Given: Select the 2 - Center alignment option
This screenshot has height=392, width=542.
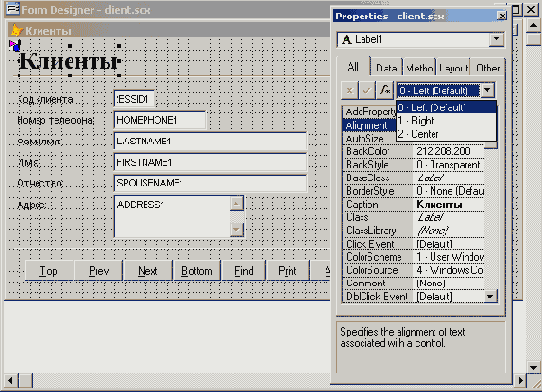Looking at the screenshot, I should pyautogui.click(x=446, y=134).
